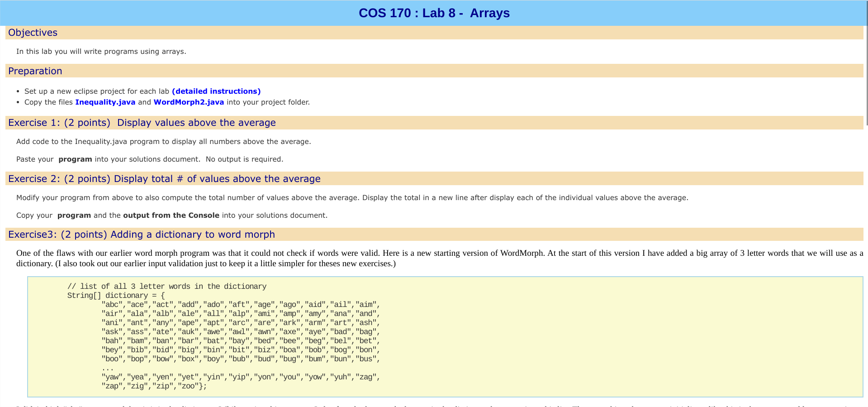
Task: Click text 'In this lab you will write programs using arrays.'
Action: pos(101,52)
